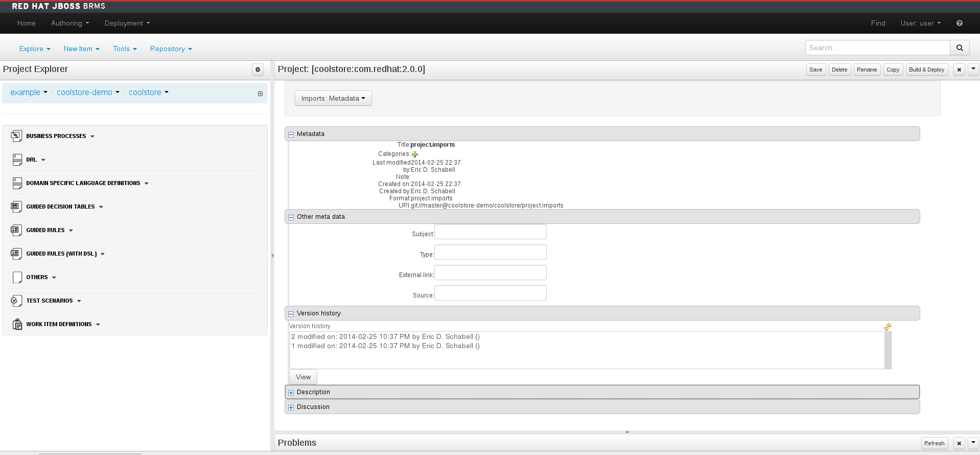Click the Guided Rules (with DSL) icon
Screen dimensions: 980x455
point(16,254)
